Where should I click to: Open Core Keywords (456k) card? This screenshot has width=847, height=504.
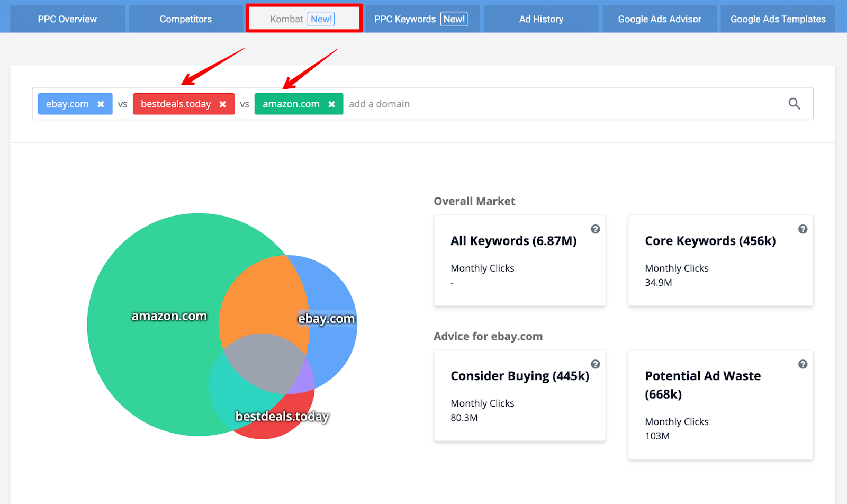[x=720, y=260]
